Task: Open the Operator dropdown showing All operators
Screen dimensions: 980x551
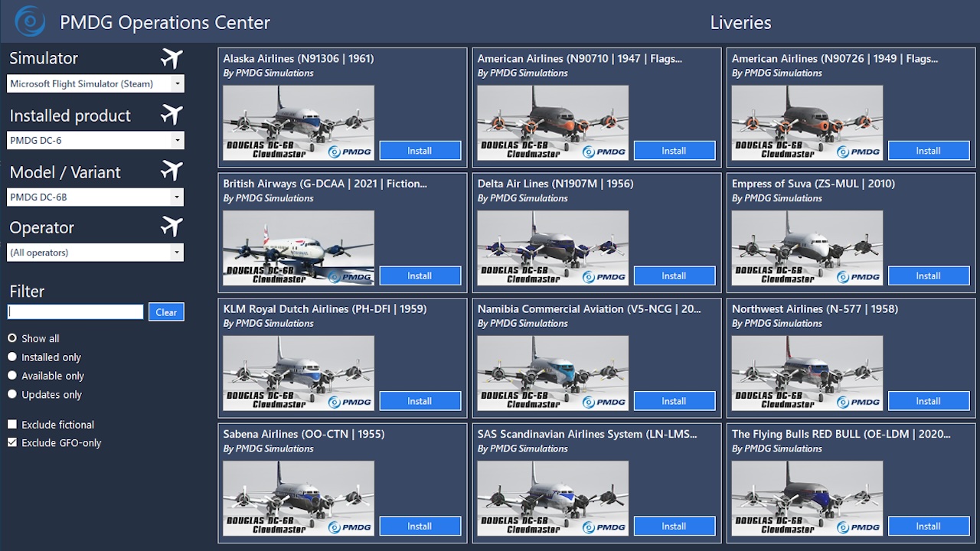Action: [x=96, y=253]
